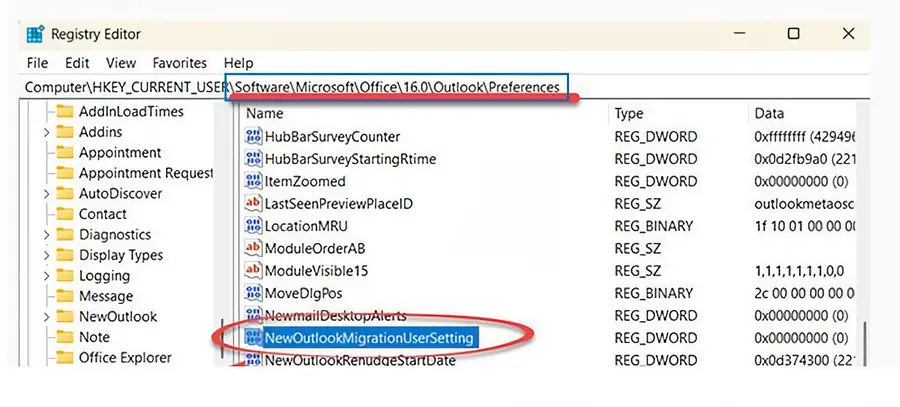Screen dimensions: 900x407
Task: Click REG_BINARY type of LocationMRU row
Action: click(x=654, y=226)
